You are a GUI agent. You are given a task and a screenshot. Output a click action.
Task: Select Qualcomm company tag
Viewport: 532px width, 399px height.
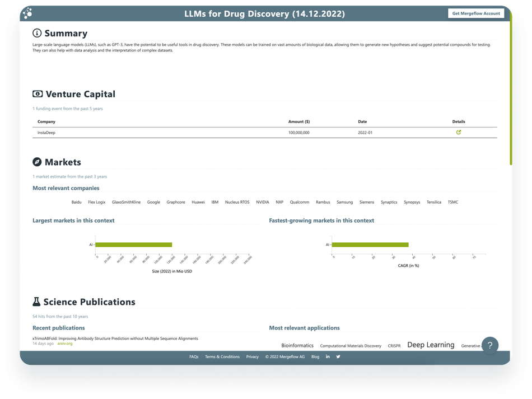(300, 202)
